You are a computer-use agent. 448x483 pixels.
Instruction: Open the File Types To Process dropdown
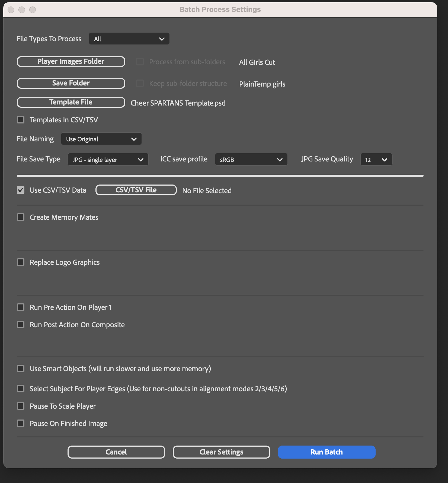129,39
